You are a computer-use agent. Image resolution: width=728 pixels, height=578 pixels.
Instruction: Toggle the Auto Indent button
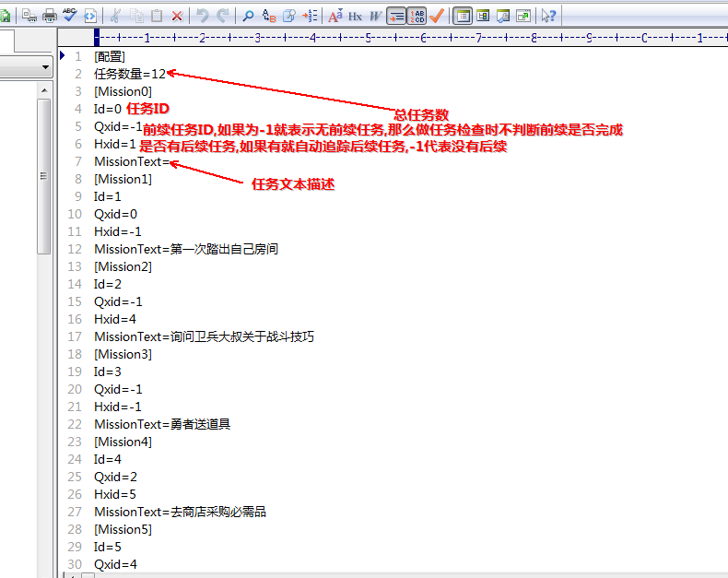396,17
